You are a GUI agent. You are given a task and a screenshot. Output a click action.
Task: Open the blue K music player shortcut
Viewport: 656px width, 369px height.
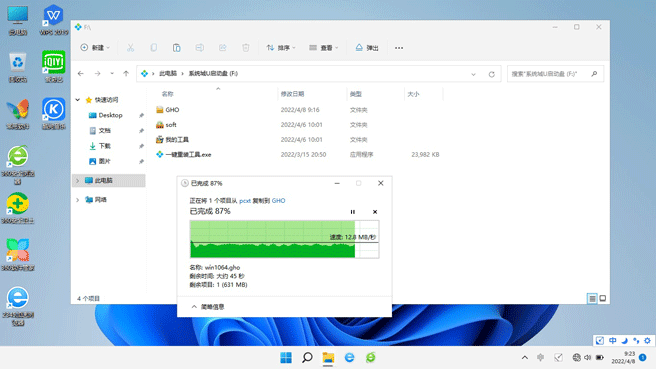coord(54,114)
